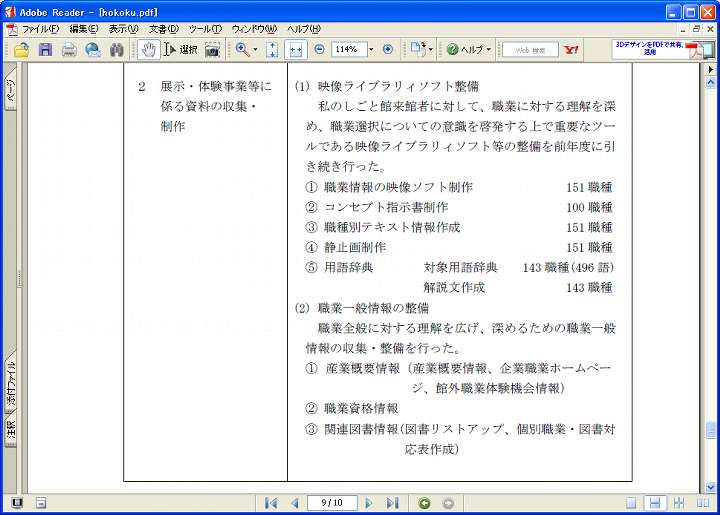Viewport: 720px width, 515px height.
Task: Print the document using the printer icon
Action: pyautogui.click(x=69, y=49)
